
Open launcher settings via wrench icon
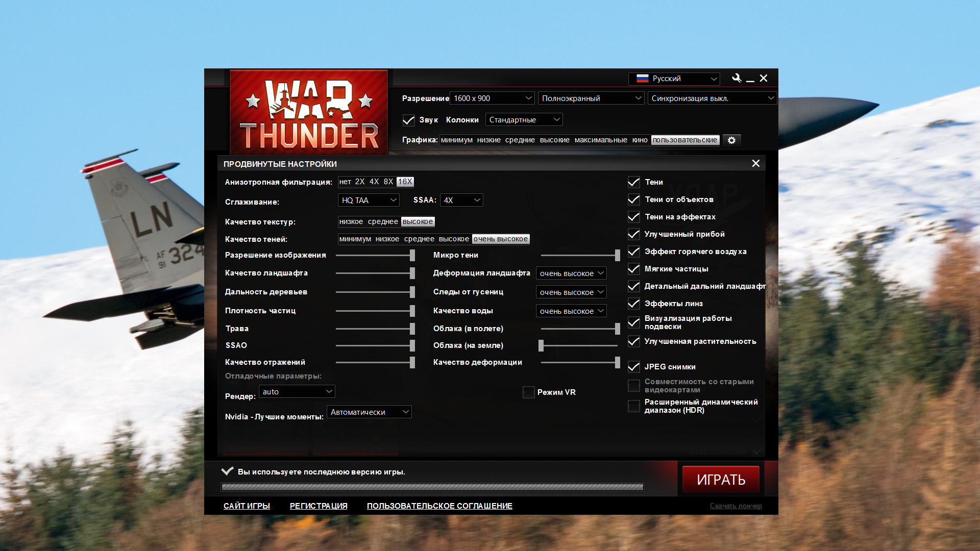point(736,78)
